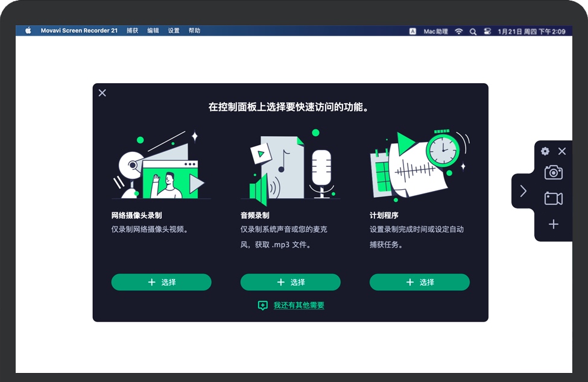This screenshot has width=588, height=382.
Task: Close the quick access feature dialog
Action: 102,93
